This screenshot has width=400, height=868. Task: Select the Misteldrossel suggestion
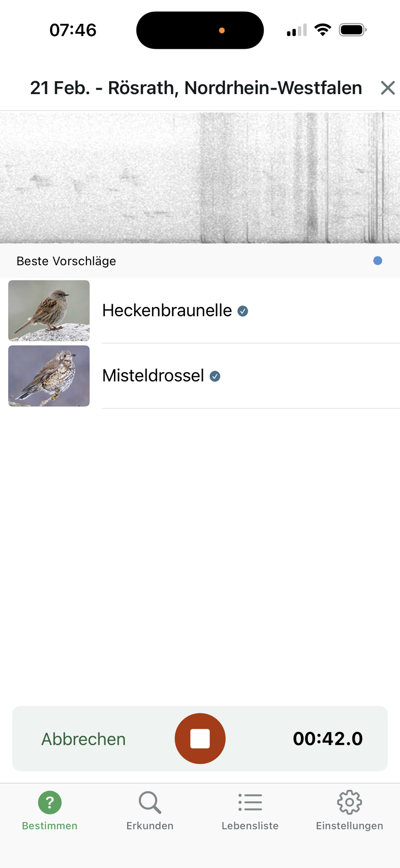[153, 376]
